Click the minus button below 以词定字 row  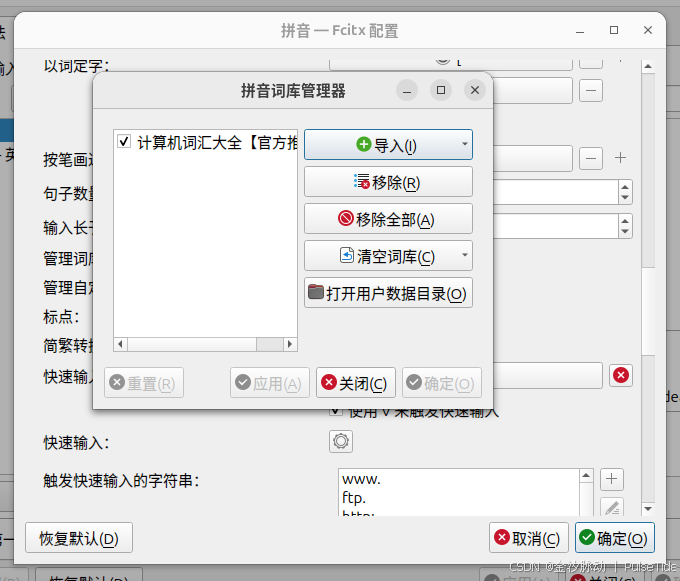point(591,91)
